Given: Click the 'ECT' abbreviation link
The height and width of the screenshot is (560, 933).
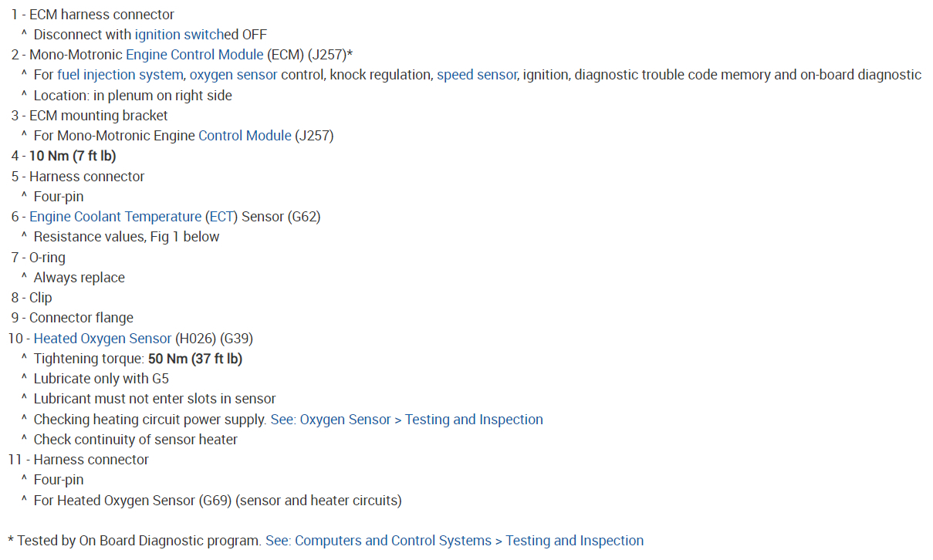Looking at the screenshot, I should (221, 217).
